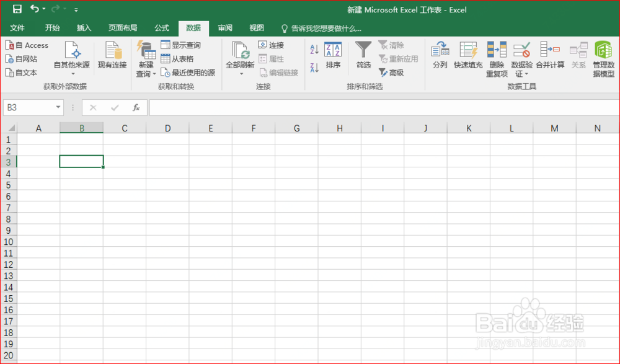
Task: Click the Name Box showing B3
Action: point(29,108)
